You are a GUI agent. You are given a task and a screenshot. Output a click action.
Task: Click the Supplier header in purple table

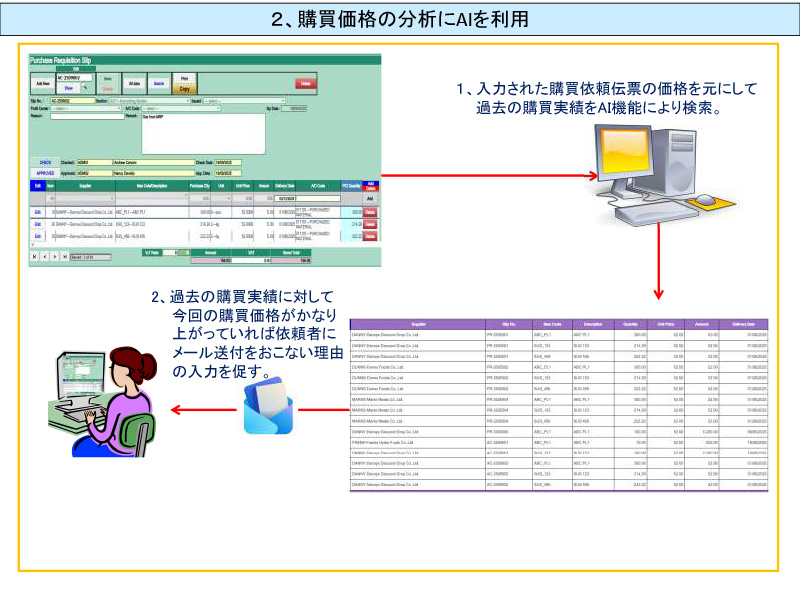418,324
